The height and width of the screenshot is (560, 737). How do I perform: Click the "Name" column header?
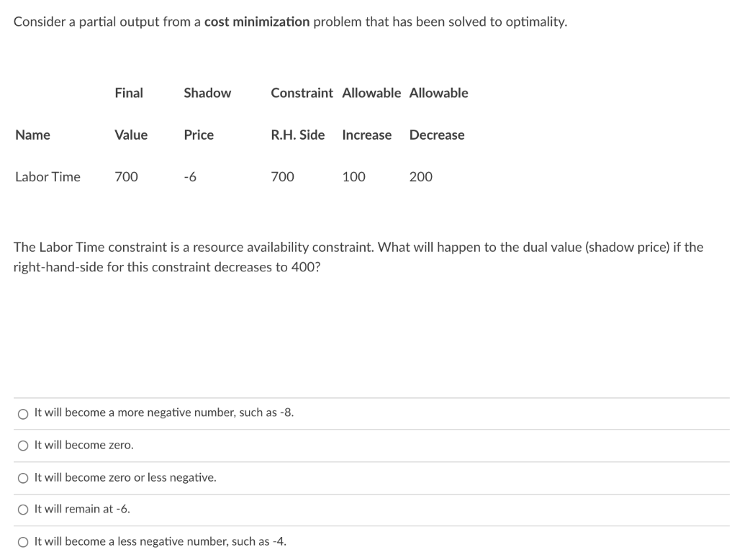click(32, 135)
